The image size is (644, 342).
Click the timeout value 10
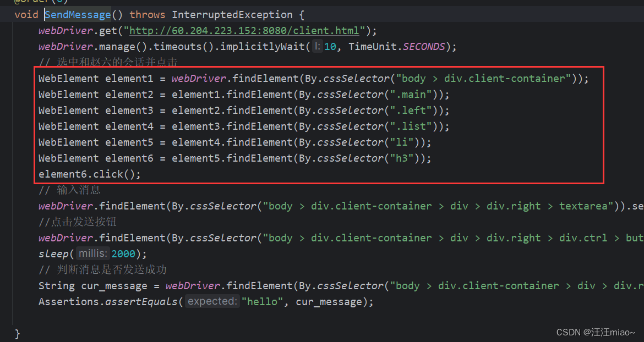[330, 47]
